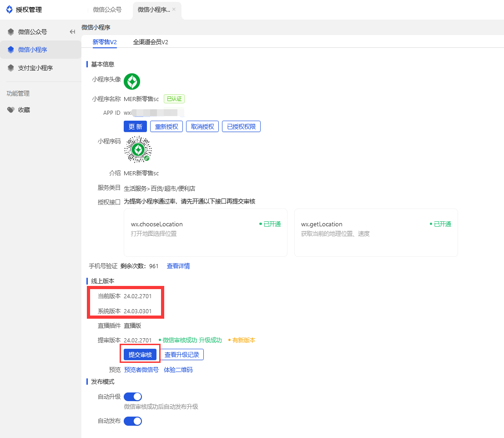The width and height of the screenshot is (504, 438).
Task: Click the 收藏 heart icon
Action: 11,110
